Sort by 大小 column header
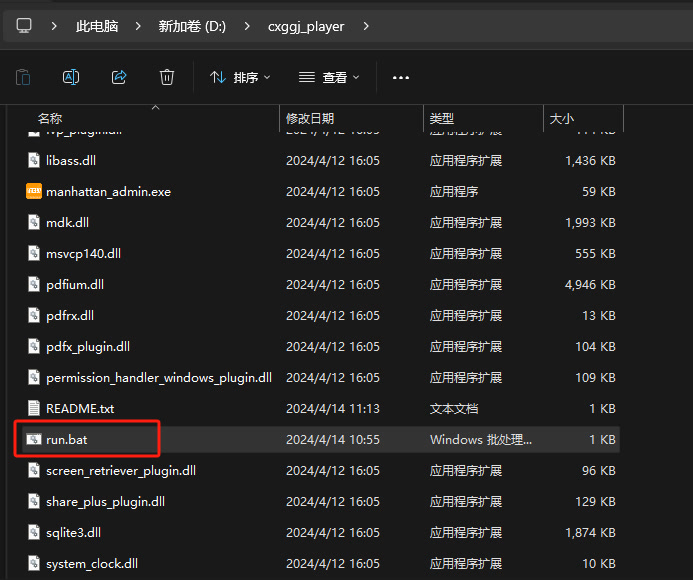 pyautogui.click(x=561, y=118)
